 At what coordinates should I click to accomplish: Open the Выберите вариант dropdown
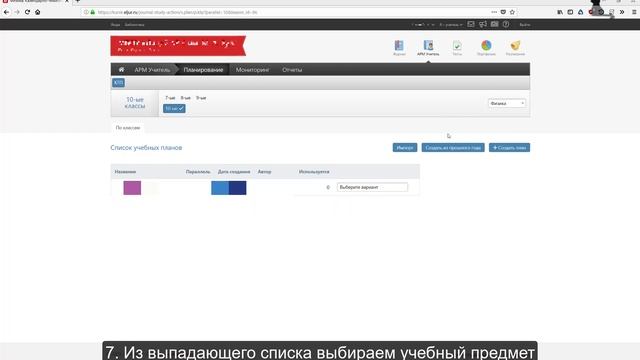pos(372,187)
